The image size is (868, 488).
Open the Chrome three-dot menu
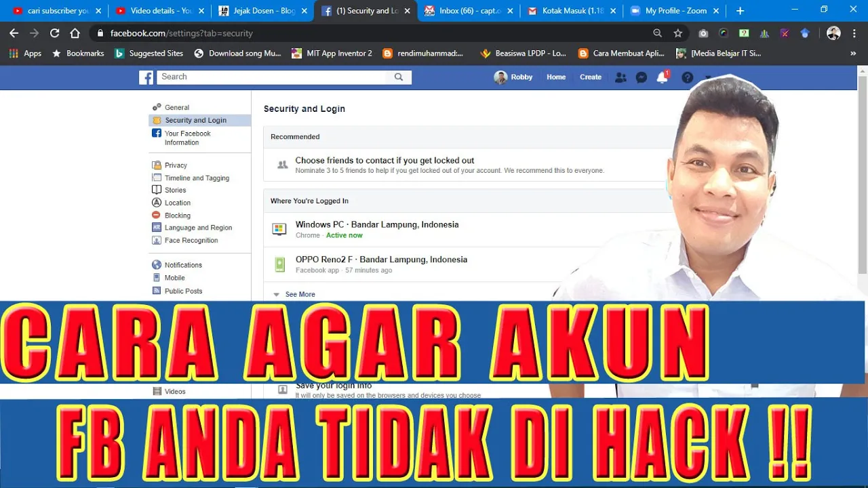(854, 33)
